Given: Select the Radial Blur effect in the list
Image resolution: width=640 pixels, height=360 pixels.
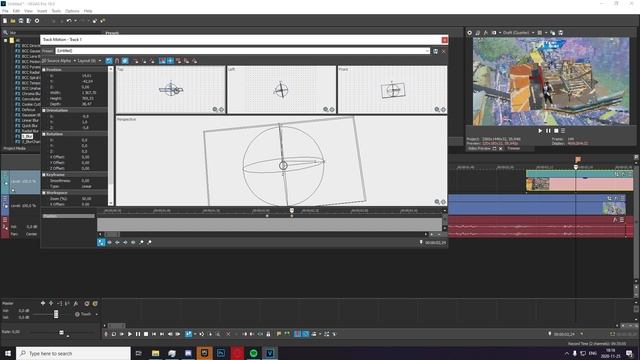Looking at the screenshot, I should [x=30, y=131].
